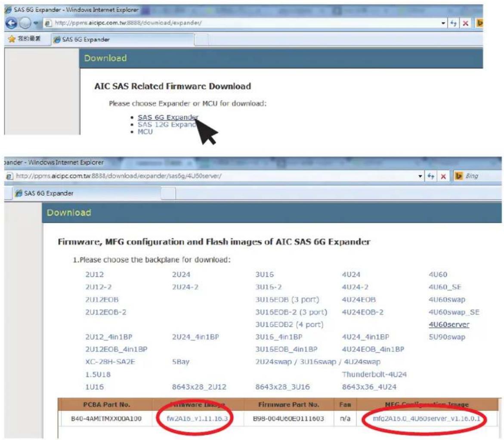Expand lower address bar history dropdown
This screenshot has height=440, width=504.
[x=420, y=176]
